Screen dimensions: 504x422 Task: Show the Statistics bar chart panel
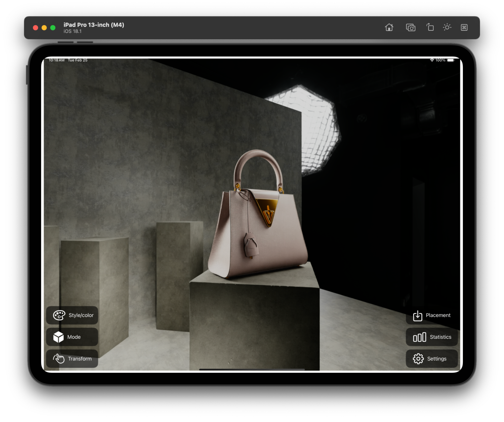[432, 337]
